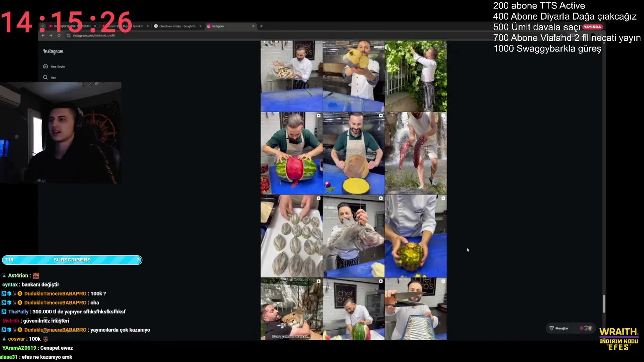Click the browser forward arrow
This screenshot has height=362, width=644.
pyautogui.click(x=51, y=35)
